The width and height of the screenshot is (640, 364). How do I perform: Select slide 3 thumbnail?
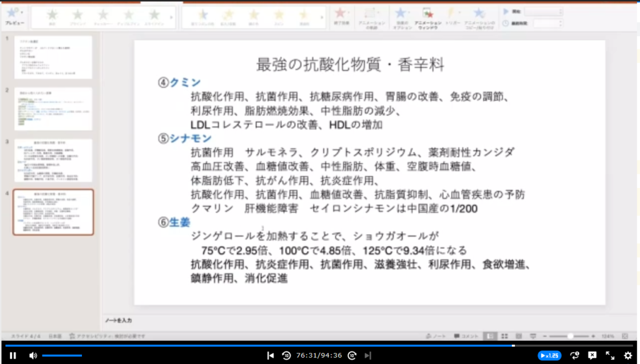[53, 160]
